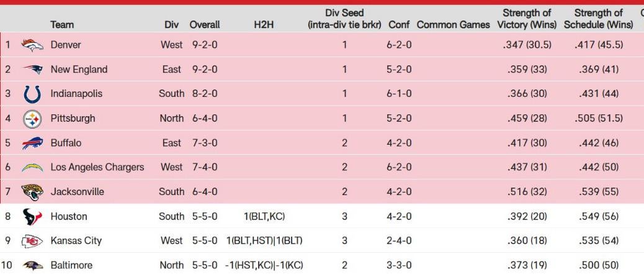Click the Buffalo Bills logo
The image size is (644, 274).
point(32,143)
